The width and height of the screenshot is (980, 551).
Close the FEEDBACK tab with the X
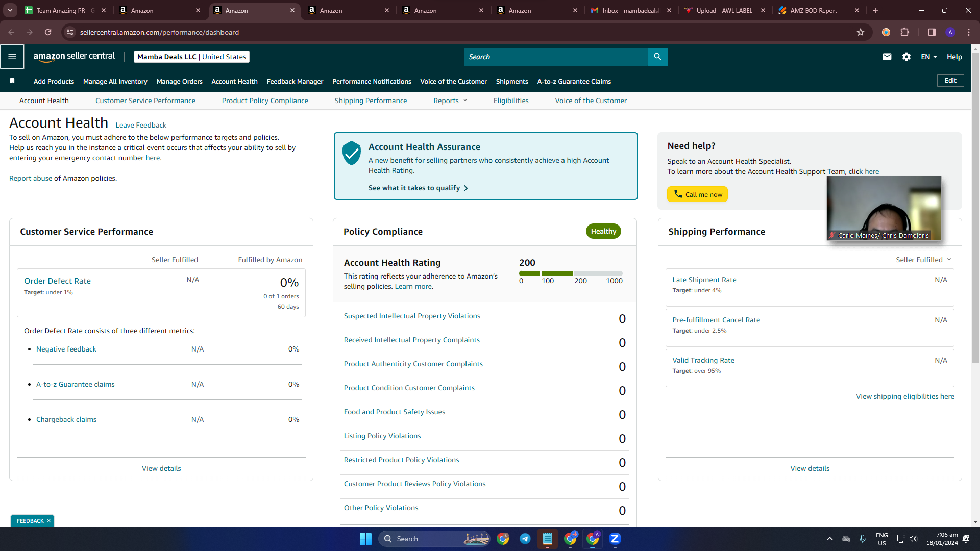pos(48,521)
